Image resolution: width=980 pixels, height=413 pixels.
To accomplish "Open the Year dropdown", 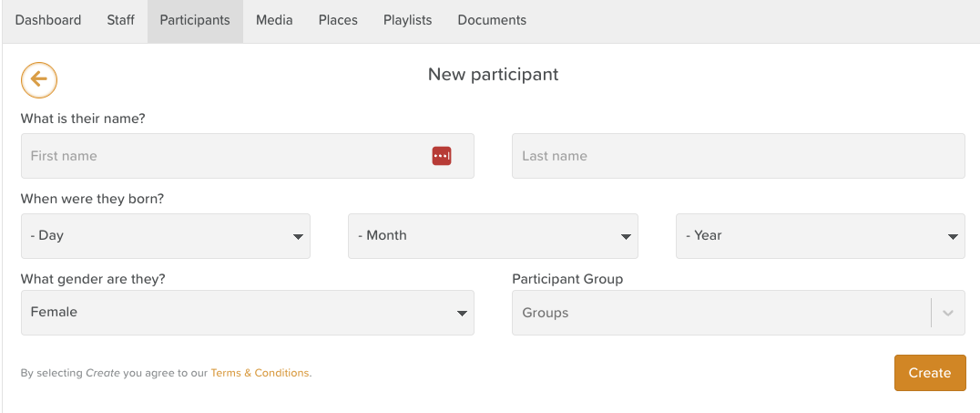I will coord(820,236).
